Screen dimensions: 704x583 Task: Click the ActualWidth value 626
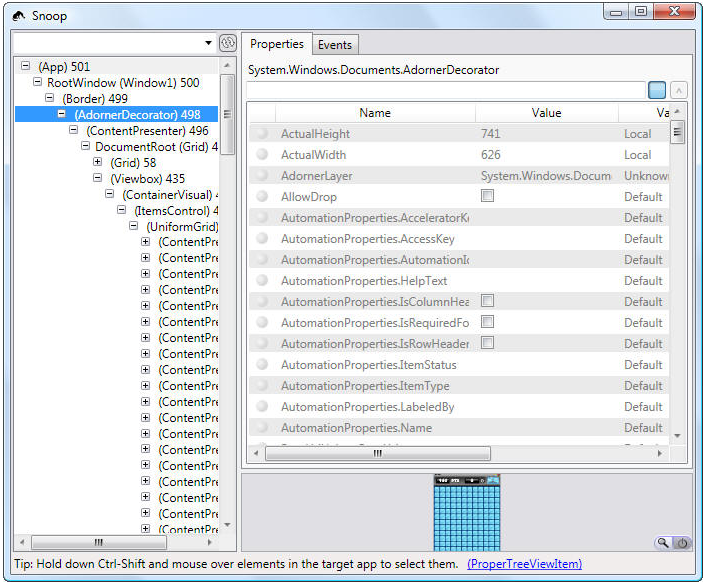tap(490, 155)
